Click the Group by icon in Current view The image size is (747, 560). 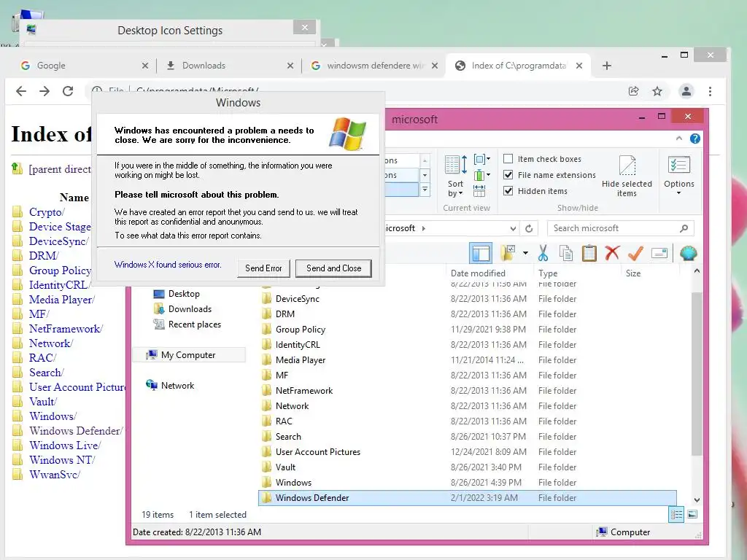coord(481,159)
